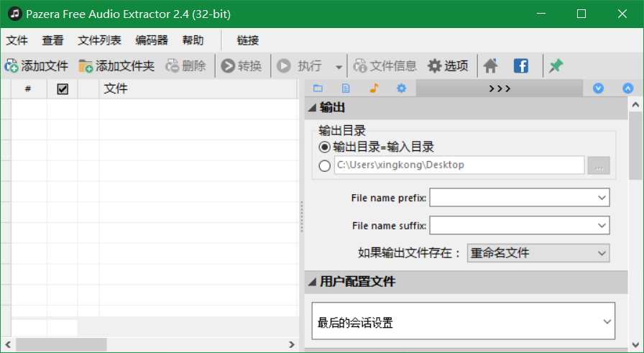Click the horizontal scrollbar thumb under the file list

61,344
